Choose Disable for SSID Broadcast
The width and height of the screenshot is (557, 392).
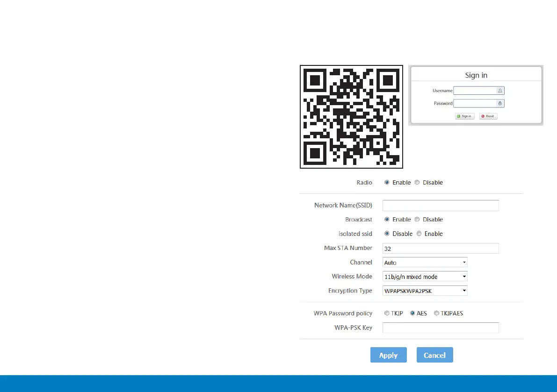click(417, 219)
